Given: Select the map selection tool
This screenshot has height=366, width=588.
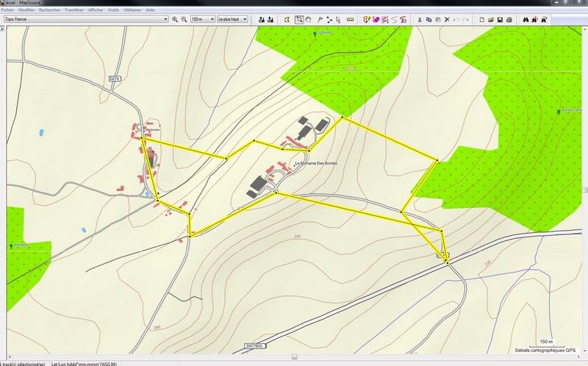Looking at the screenshot, I should 287,19.
